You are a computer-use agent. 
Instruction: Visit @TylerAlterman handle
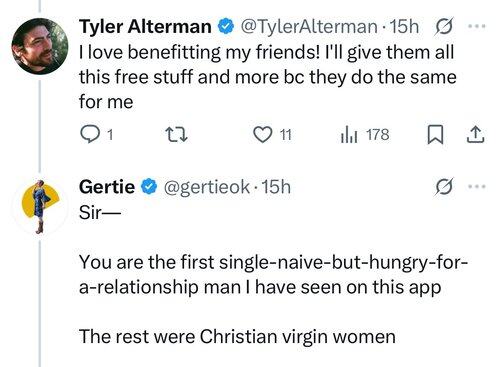point(309,27)
